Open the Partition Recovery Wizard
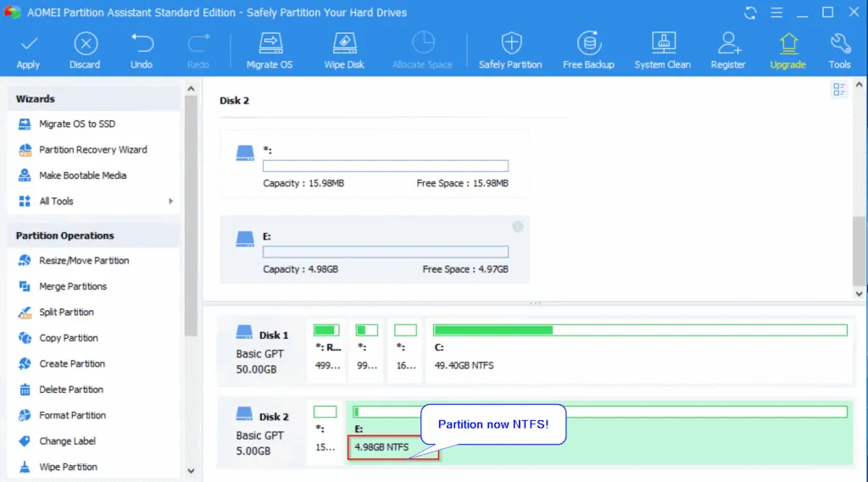Screen dimensions: 868x482 coord(92,150)
